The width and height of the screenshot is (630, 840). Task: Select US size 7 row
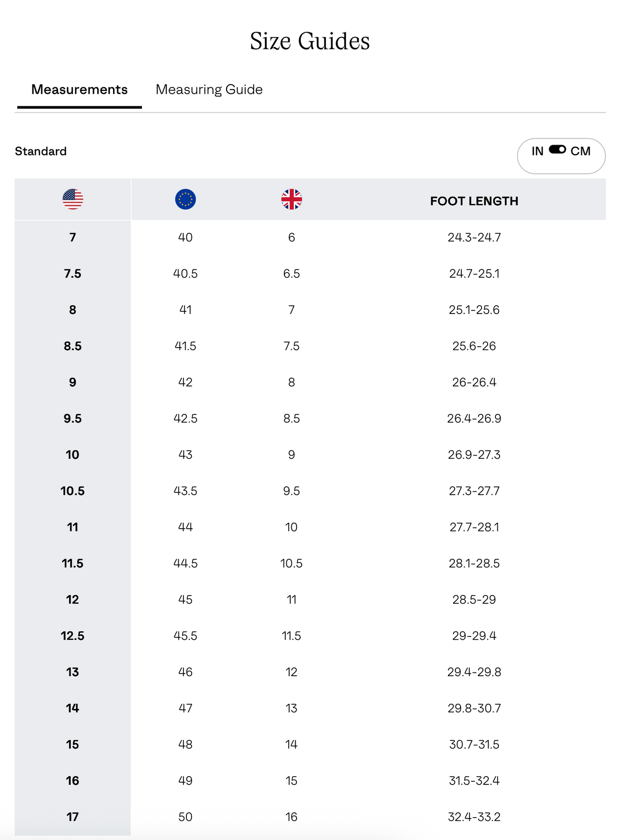(73, 238)
